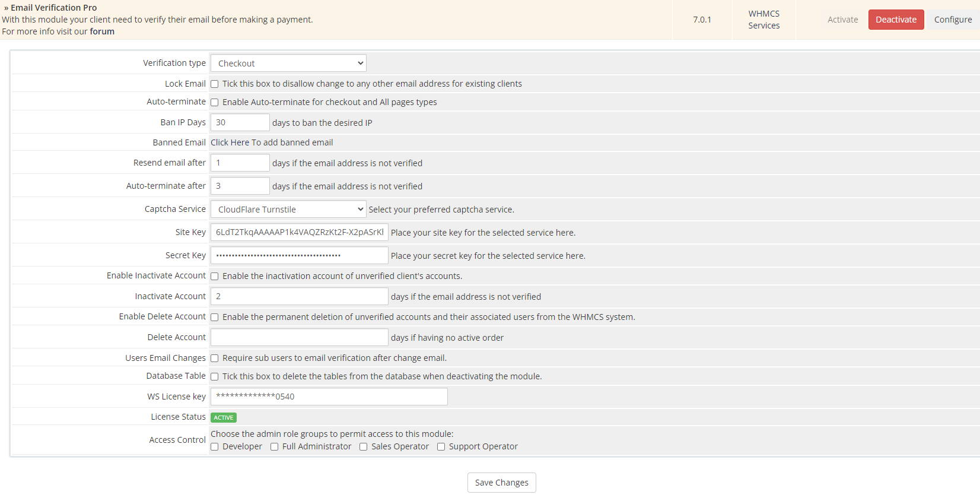This screenshot has width=980, height=501.
Task: Click the Captcha Service label
Action: 175,209
